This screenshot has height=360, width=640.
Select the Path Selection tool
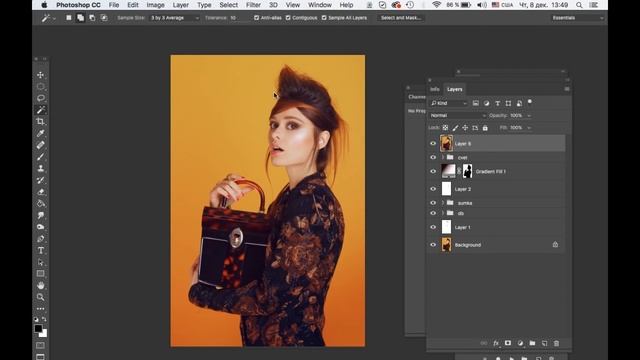click(x=40, y=262)
